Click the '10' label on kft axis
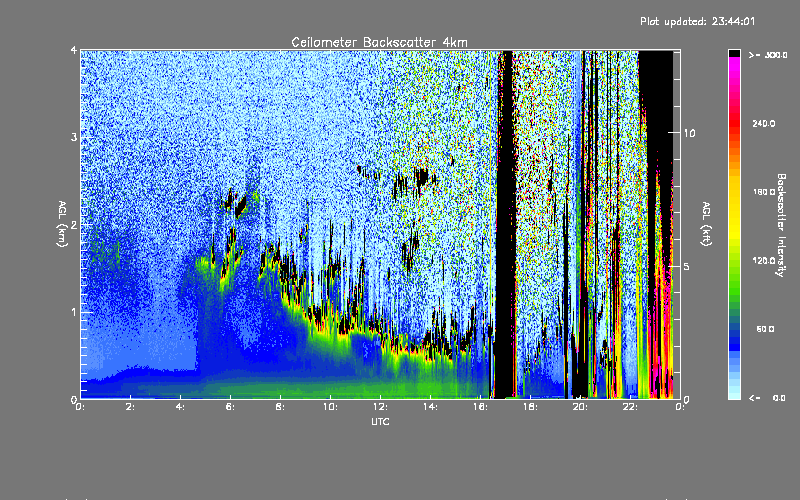Viewport: 800px width, 500px height. click(689, 133)
